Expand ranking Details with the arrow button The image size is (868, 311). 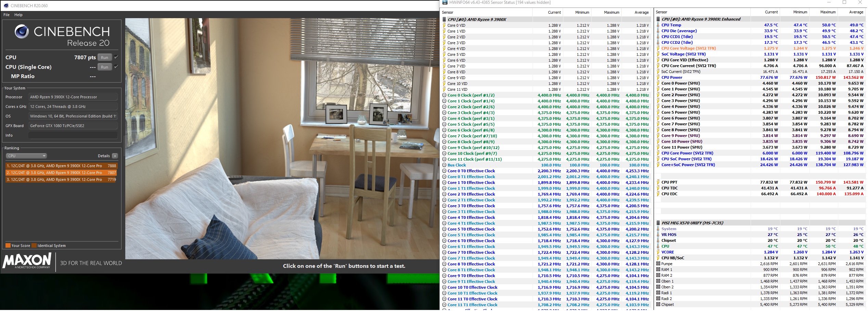tap(115, 156)
